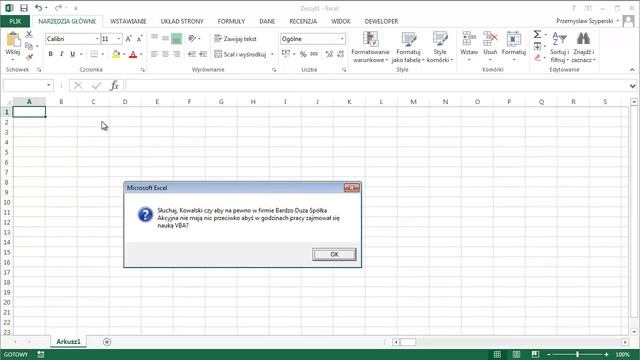Open Style komórki dropdown

pyautogui.click(x=440, y=47)
